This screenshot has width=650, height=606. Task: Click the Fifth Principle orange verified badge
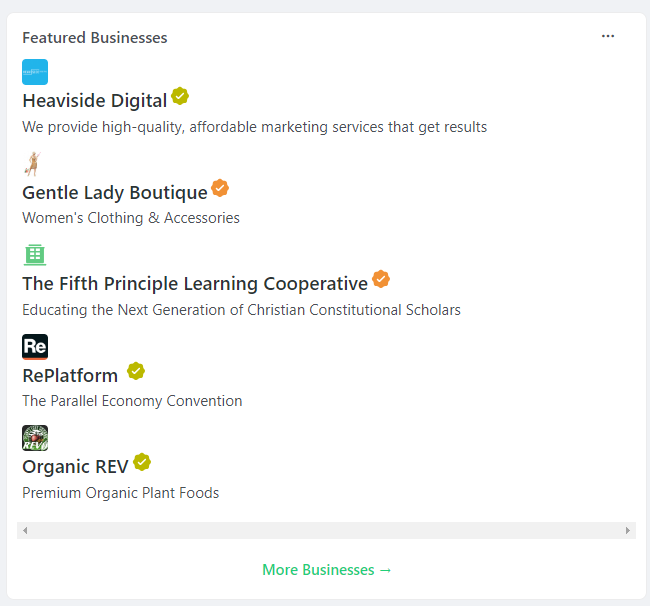pyautogui.click(x=381, y=279)
